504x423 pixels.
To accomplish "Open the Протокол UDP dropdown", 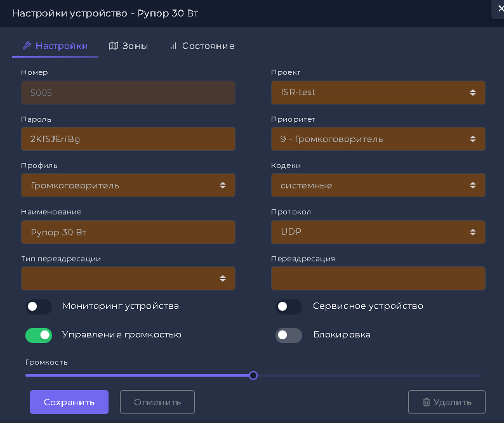I will coord(378,232).
